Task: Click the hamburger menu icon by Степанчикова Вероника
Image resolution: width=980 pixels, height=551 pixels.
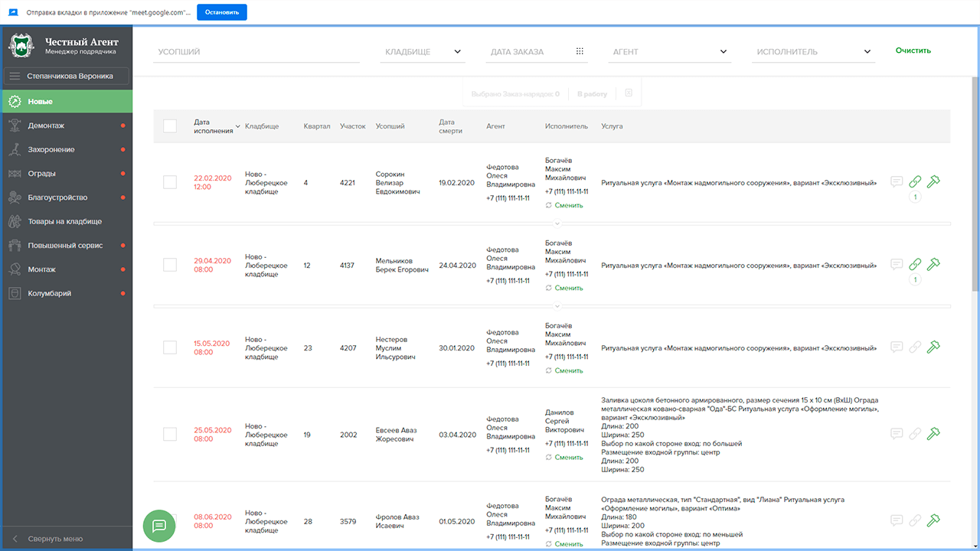Action: click(x=15, y=76)
